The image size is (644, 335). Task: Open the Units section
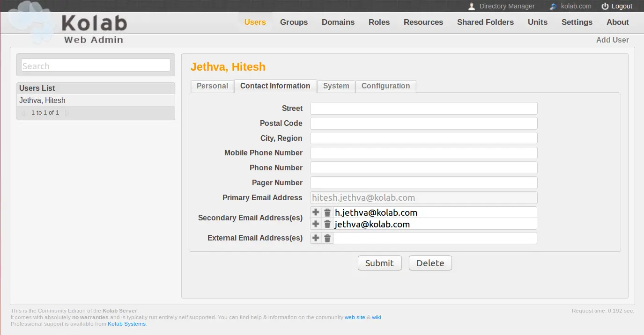538,22
